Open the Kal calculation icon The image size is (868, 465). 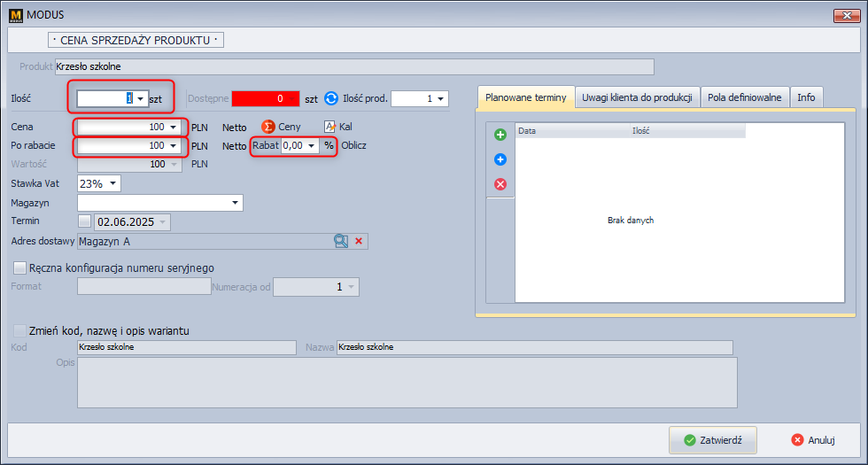[x=330, y=127]
